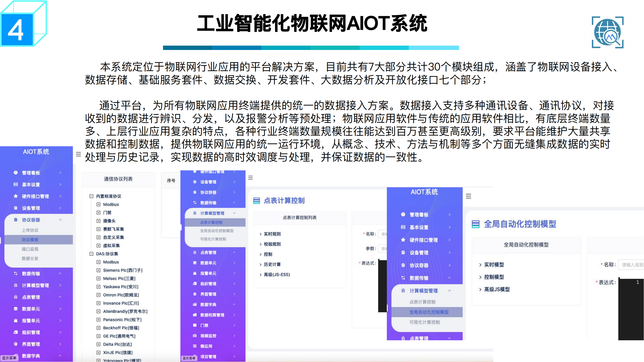644x362 pixels.
Task: Click hamburger menu icon beside left AIOT sidebar
Action: pyautogui.click(x=78, y=154)
